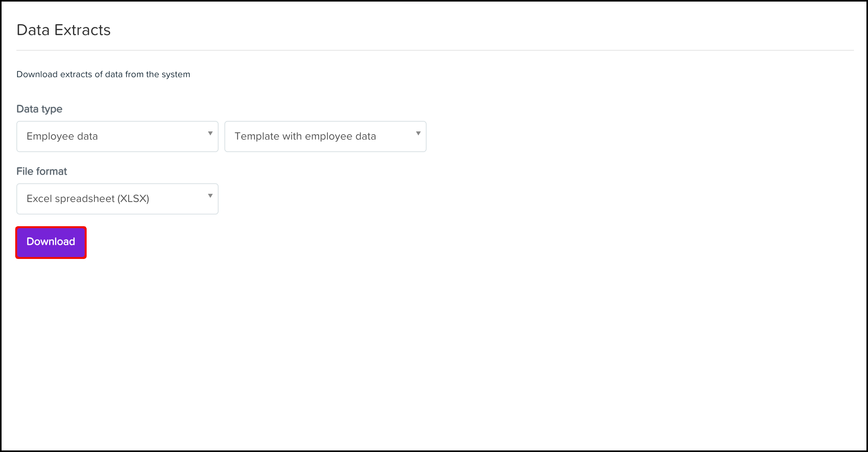Expand the Template with employee data selector
This screenshot has width=868, height=452.
(x=325, y=136)
